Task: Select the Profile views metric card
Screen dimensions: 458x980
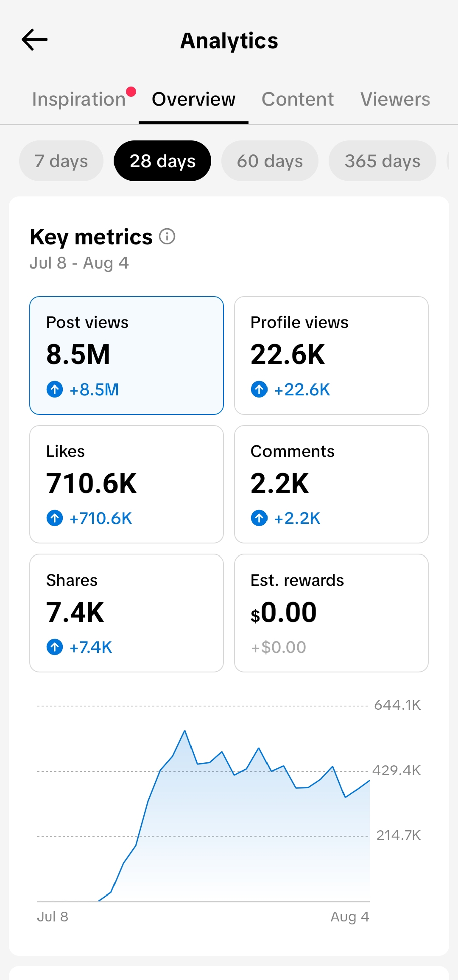Action: (331, 356)
